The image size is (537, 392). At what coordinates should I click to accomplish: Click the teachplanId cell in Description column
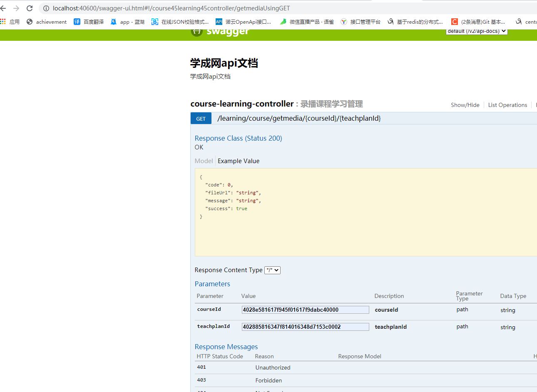[391, 327]
